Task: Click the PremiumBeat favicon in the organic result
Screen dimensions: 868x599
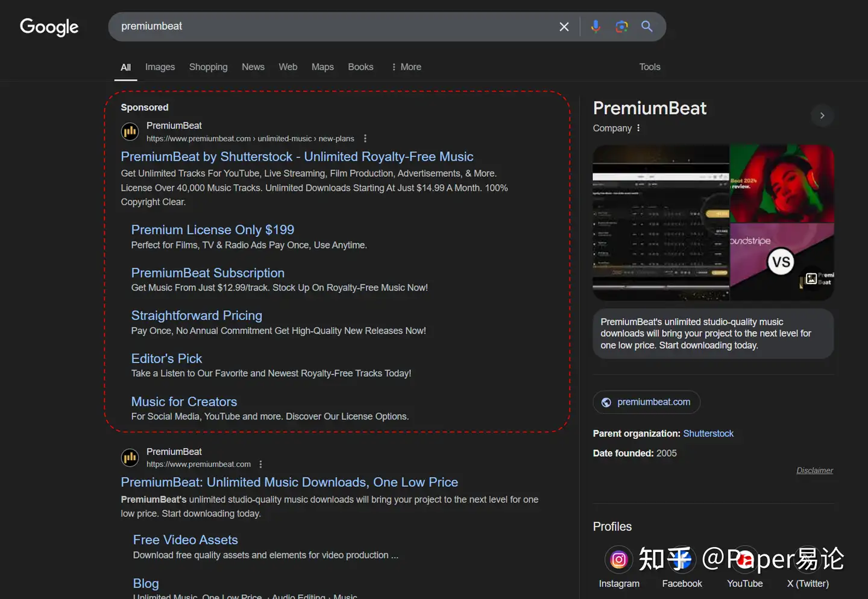Action: tap(130, 458)
